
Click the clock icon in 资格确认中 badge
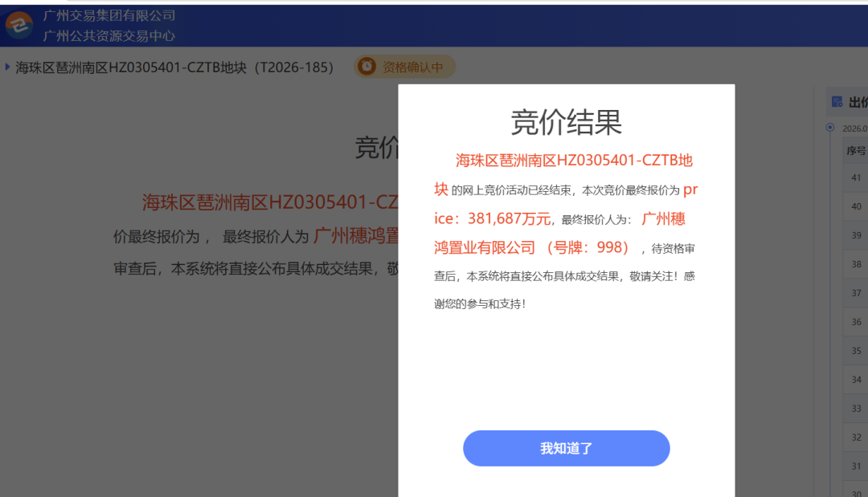[x=366, y=67]
